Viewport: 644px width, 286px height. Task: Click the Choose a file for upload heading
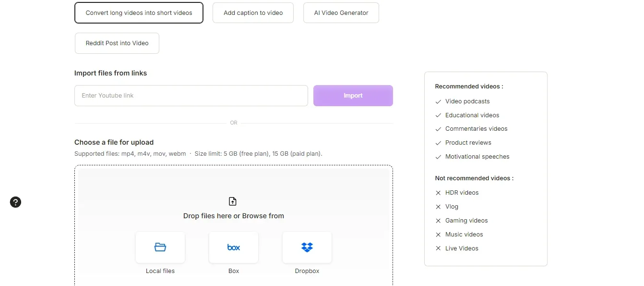pos(114,142)
